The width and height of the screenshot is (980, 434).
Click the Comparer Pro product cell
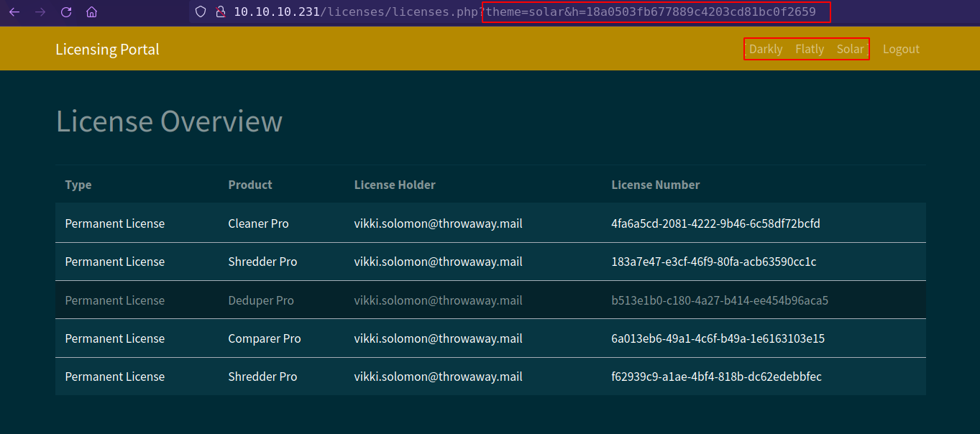click(x=264, y=338)
